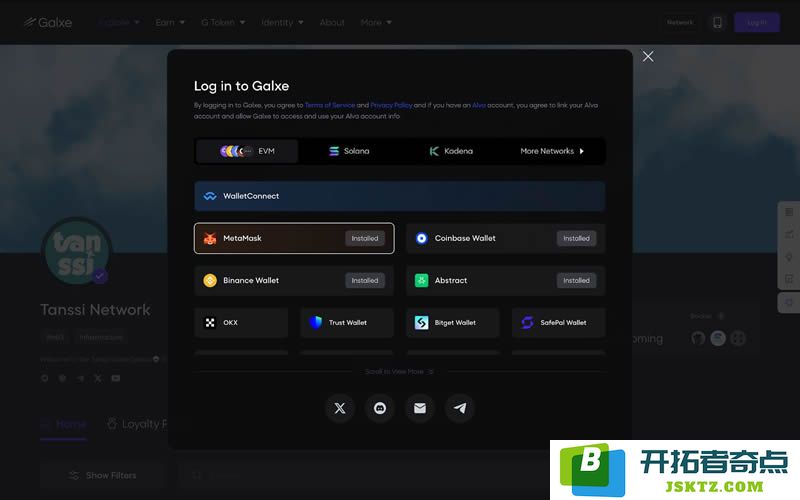
Task: Choose Bitget Wallet
Action: [x=453, y=322]
